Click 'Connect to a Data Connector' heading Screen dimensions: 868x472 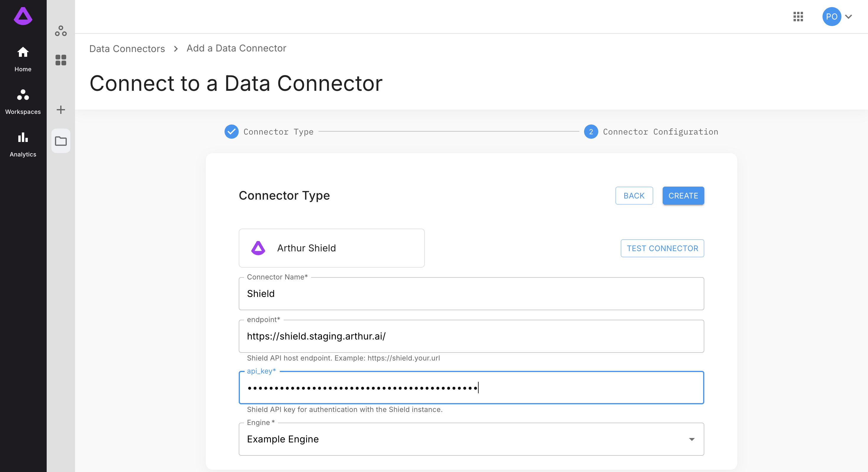point(236,83)
